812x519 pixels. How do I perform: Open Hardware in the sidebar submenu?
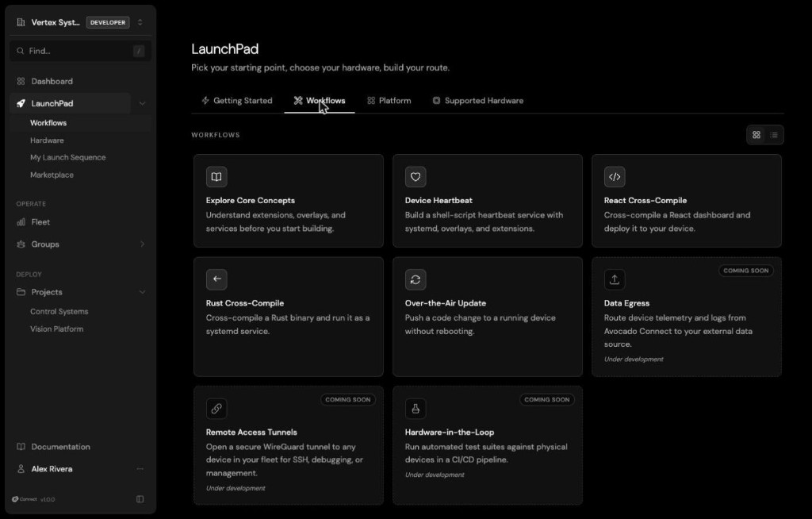(x=47, y=140)
